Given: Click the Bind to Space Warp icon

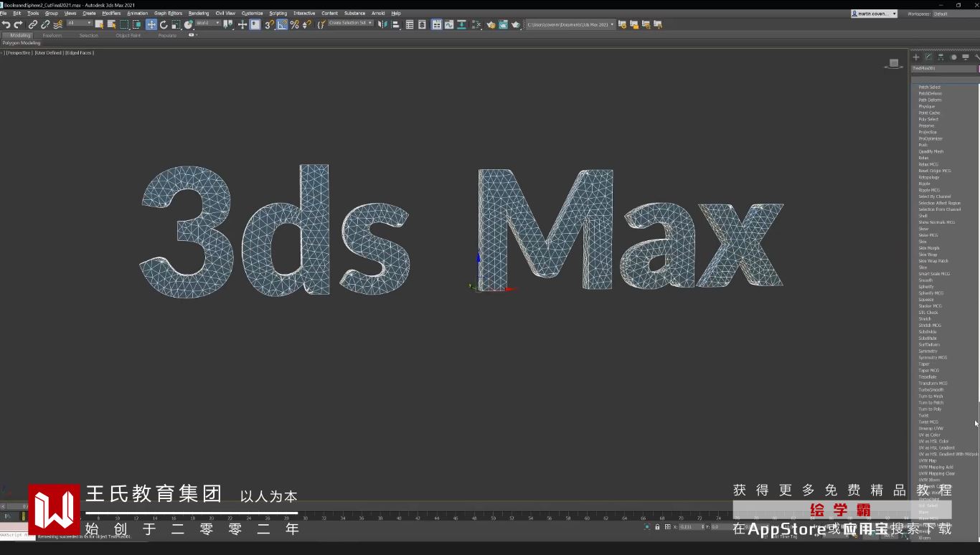Looking at the screenshot, I should tap(58, 24).
